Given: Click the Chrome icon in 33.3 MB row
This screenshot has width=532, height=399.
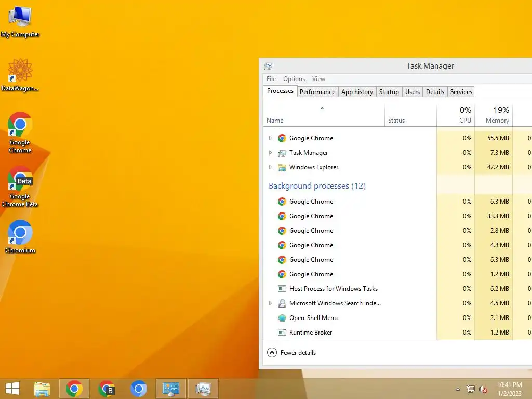Looking at the screenshot, I should [282, 216].
